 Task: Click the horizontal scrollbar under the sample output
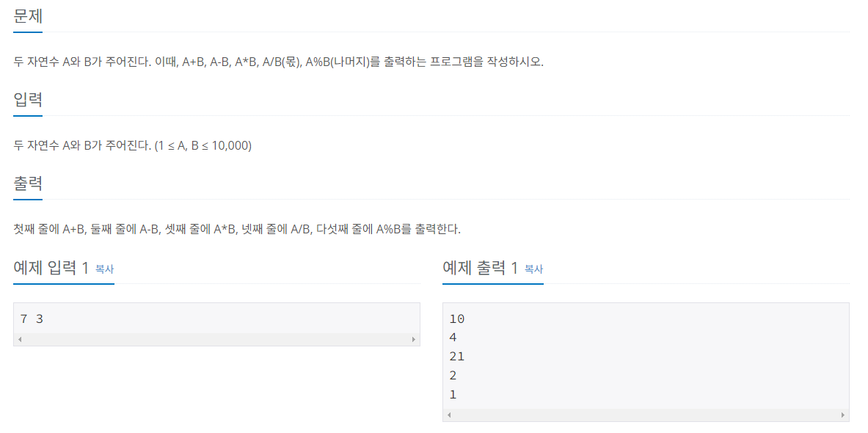646,415
